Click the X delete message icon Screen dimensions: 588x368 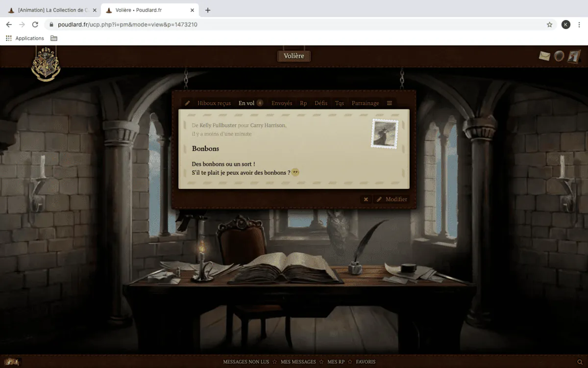[x=366, y=199]
